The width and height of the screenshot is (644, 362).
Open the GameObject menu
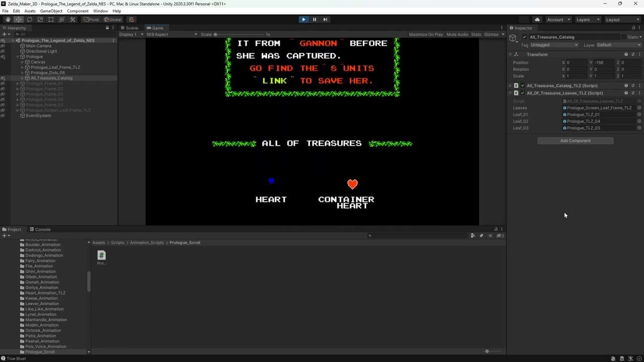click(51, 11)
